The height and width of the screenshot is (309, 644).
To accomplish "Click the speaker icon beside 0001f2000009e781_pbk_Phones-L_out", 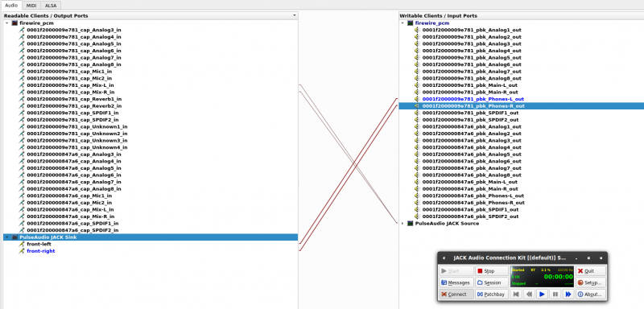I will point(417,99).
